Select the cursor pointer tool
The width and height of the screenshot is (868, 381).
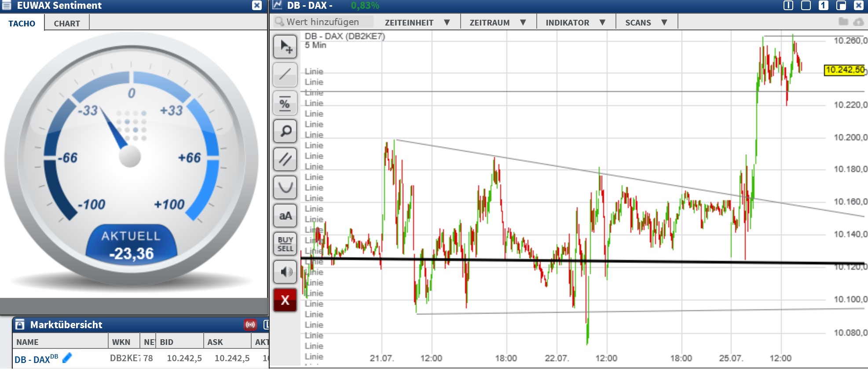[x=285, y=47]
